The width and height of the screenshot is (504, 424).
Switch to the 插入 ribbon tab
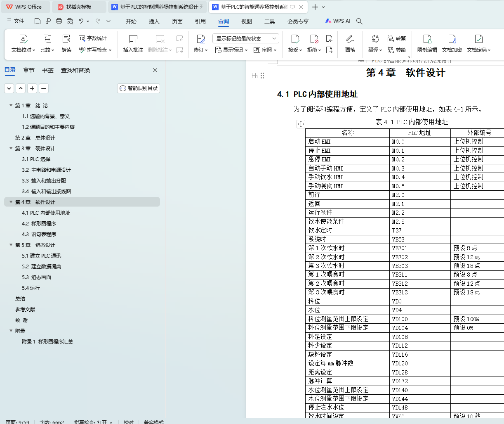click(x=154, y=21)
